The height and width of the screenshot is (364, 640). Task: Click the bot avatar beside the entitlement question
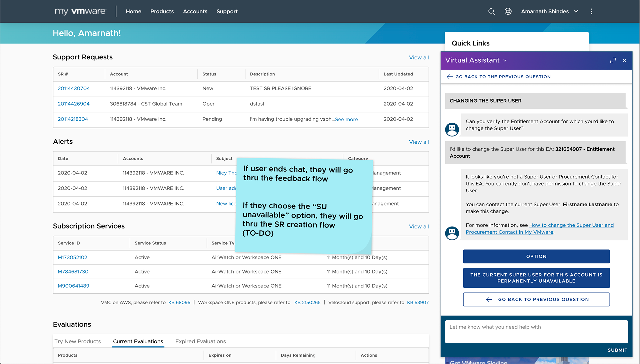452,129
